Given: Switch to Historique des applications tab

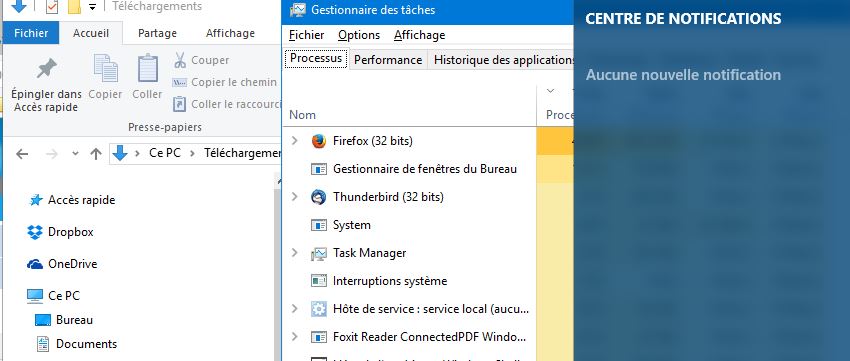Looking at the screenshot, I should point(501,60).
